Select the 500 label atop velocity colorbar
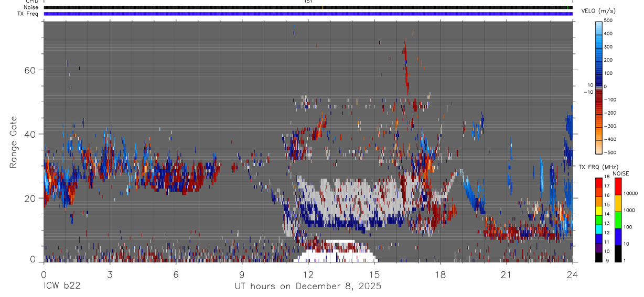Screen dimensions: 644x297 coord(609,20)
